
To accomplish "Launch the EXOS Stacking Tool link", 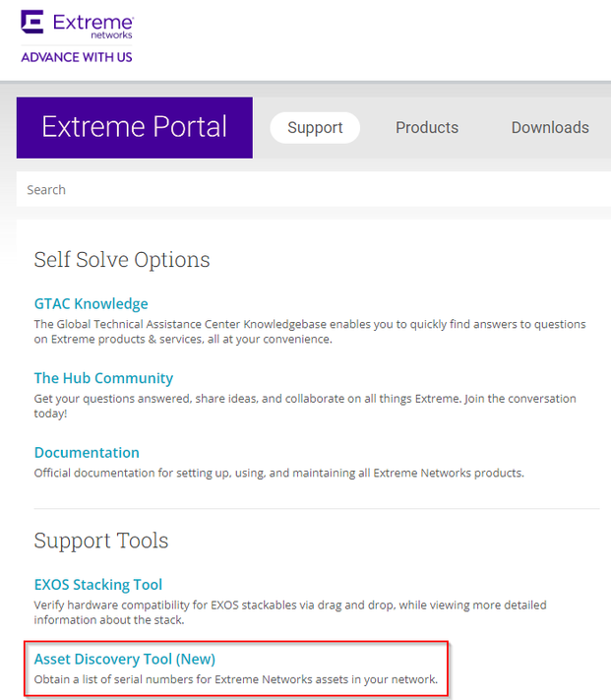I will (98, 585).
